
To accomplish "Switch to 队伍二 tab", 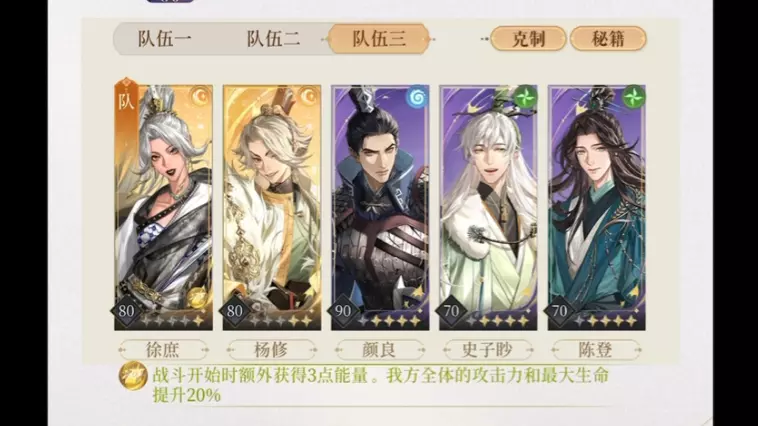I will click(274, 39).
